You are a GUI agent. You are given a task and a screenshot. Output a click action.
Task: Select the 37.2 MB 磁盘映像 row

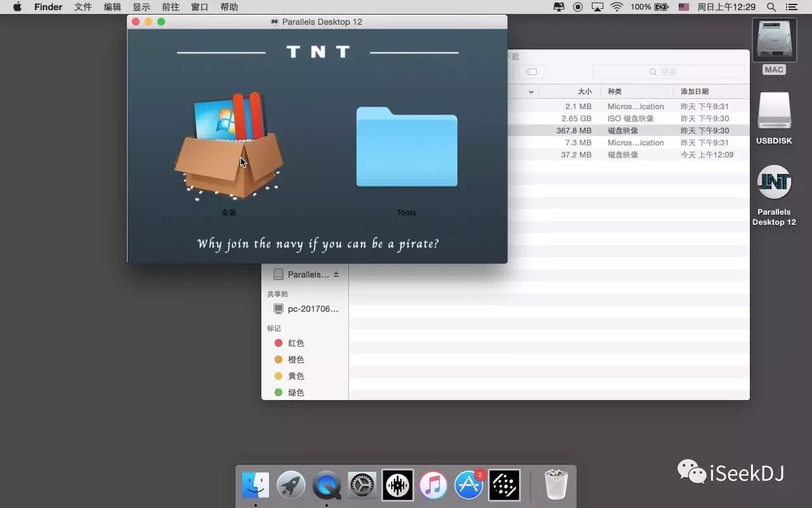click(629, 155)
